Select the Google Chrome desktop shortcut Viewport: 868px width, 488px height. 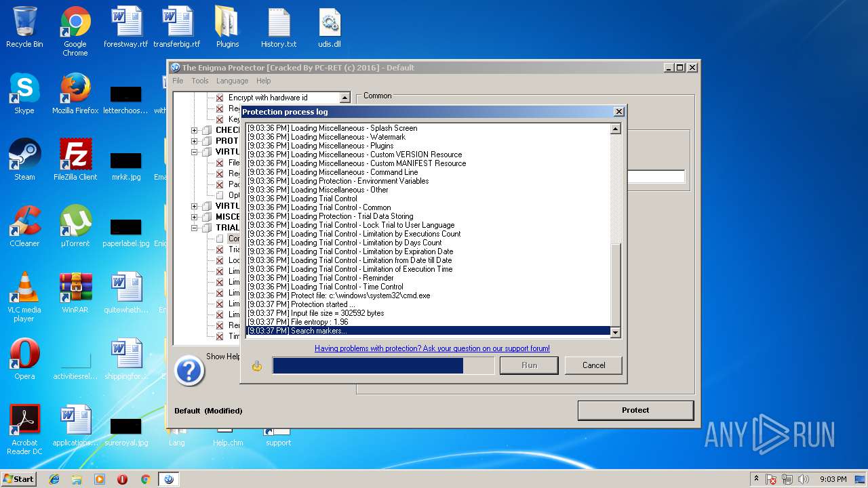tap(75, 31)
